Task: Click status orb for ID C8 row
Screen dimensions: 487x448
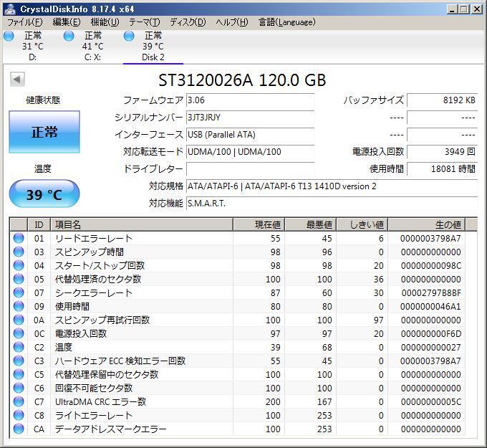Action: click(19, 415)
